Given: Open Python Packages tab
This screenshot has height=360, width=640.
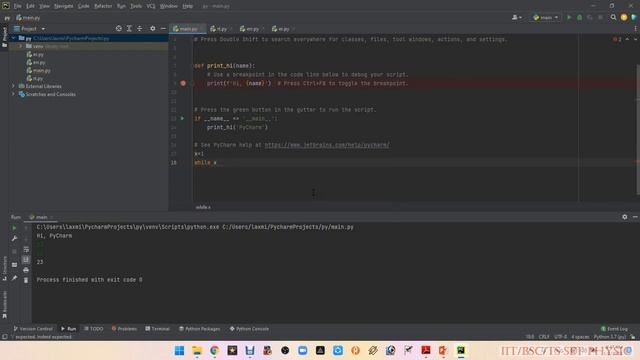Looking at the screenshot, I should [200, 329].
